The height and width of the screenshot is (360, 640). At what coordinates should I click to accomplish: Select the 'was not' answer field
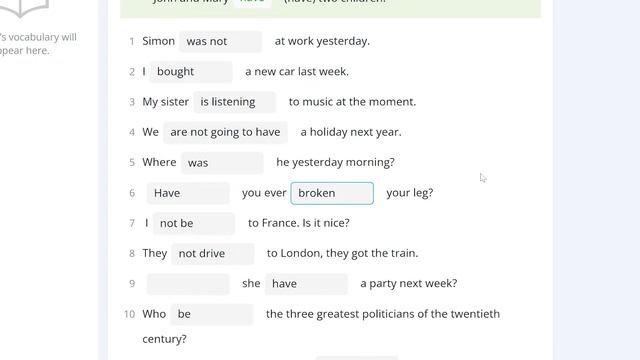[x=220, y=41]
